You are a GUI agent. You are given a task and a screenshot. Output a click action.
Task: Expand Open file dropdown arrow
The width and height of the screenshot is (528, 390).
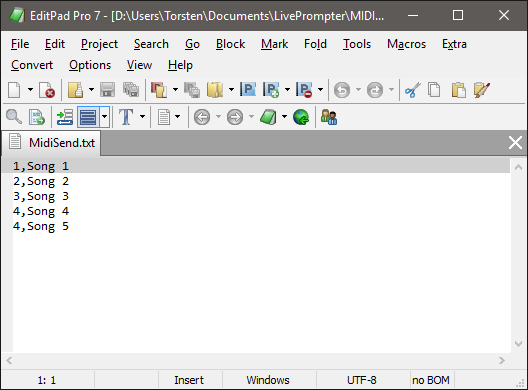91,90
